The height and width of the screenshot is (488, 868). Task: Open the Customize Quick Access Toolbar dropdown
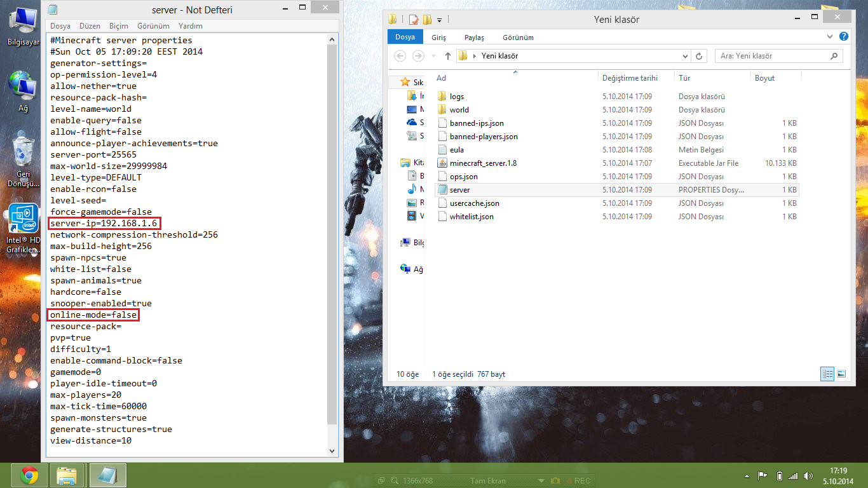pyautogui.click(x=439, y=20)
